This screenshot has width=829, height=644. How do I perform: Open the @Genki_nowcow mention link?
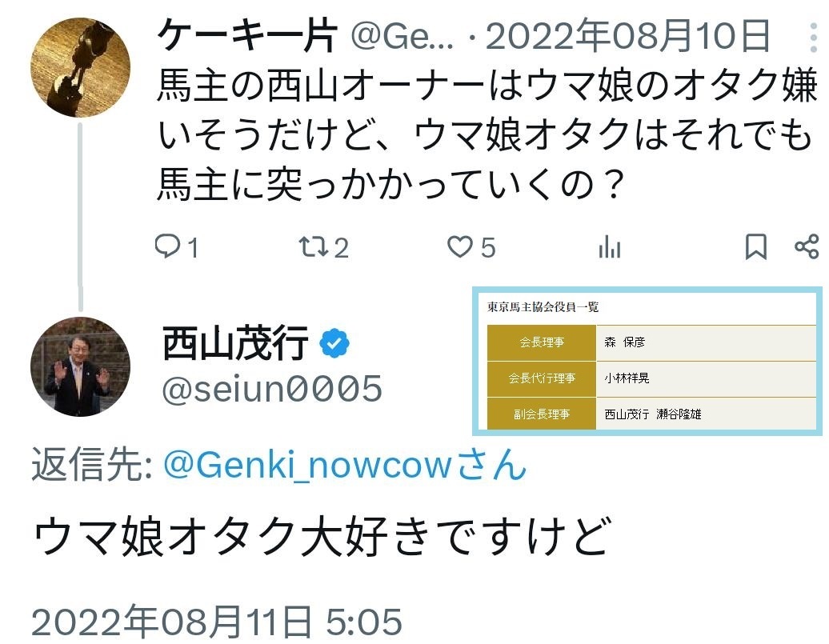pos(344,465)
